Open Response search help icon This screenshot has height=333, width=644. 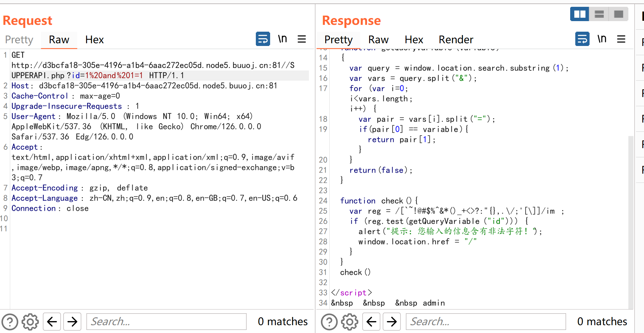[x=329, y=321]
